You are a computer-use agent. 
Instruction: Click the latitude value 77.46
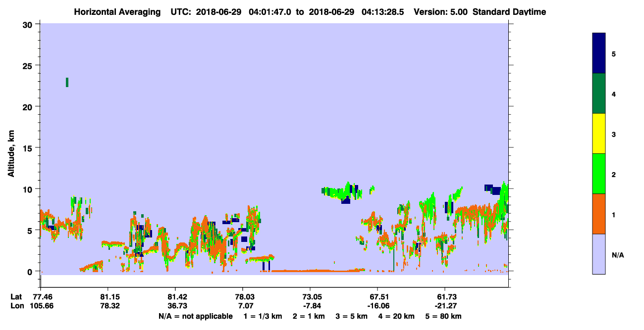click(43, 297)
